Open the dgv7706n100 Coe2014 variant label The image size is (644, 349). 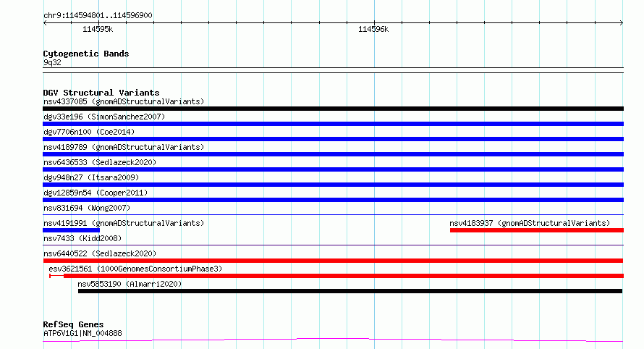(x=89, y=132)
